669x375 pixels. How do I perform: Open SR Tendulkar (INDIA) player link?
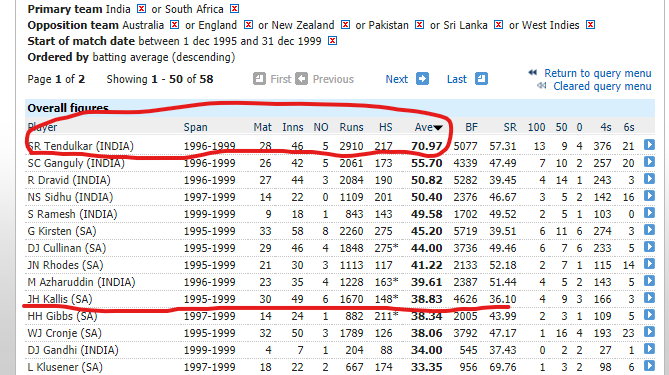pyautogui.click(x=81, y=146)
